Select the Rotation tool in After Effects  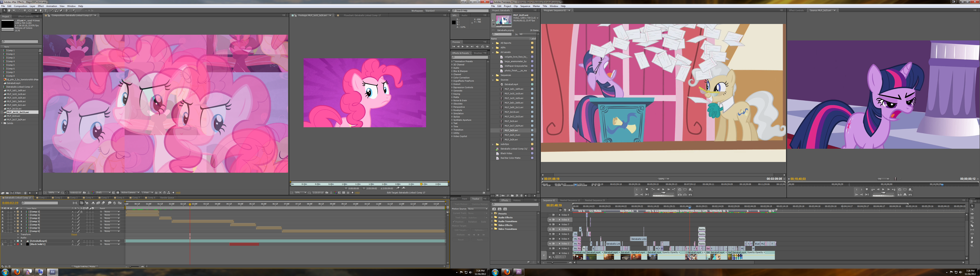click(x=20, y=10)
